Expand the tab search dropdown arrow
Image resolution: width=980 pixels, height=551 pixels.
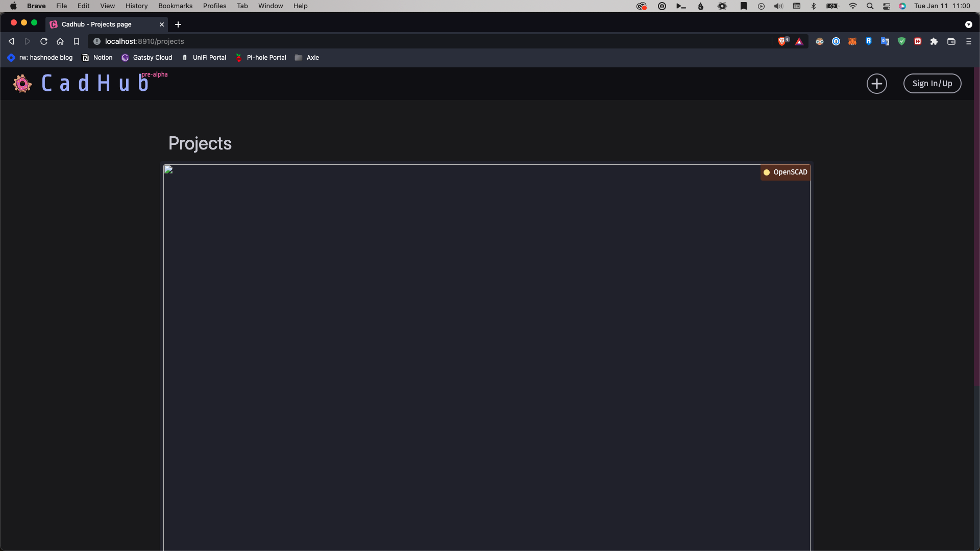click(969, 24)
